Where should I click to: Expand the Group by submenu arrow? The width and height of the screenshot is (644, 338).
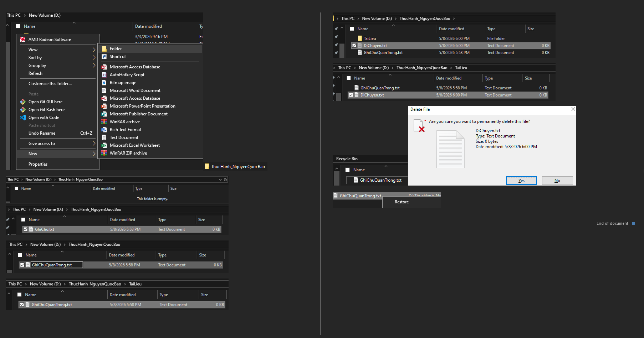[x=94, y=66]
